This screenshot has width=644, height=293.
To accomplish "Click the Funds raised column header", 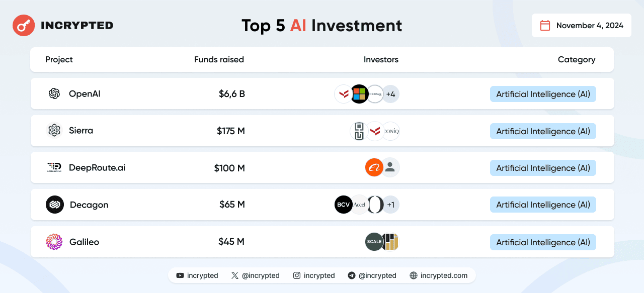I will tap(219, 60).
